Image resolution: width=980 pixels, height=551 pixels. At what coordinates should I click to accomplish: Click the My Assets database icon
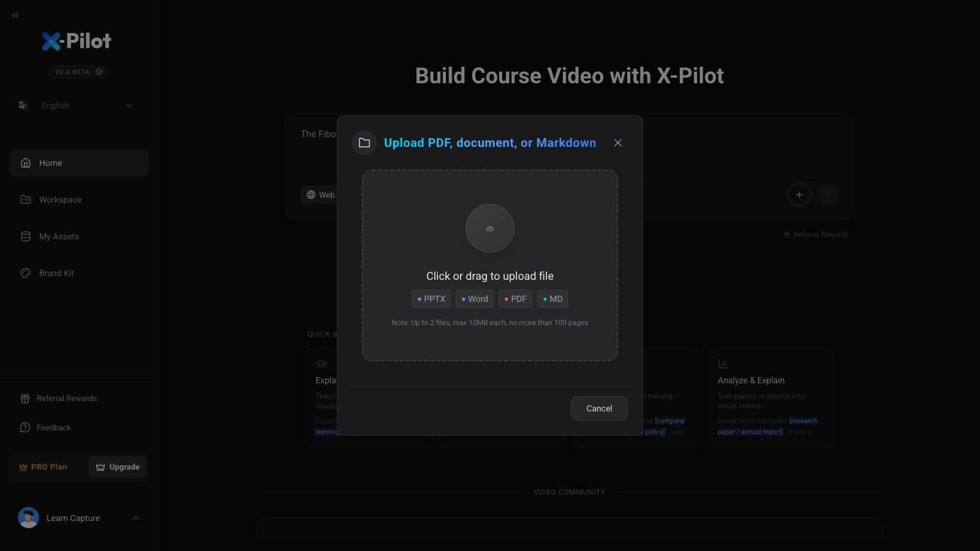tap(26, 236)
